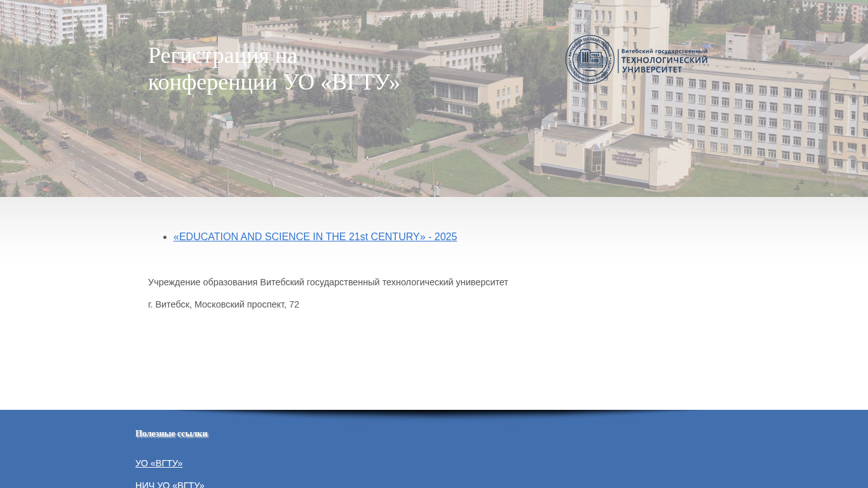Open the УО «ВГТУ» footer link

159,463
